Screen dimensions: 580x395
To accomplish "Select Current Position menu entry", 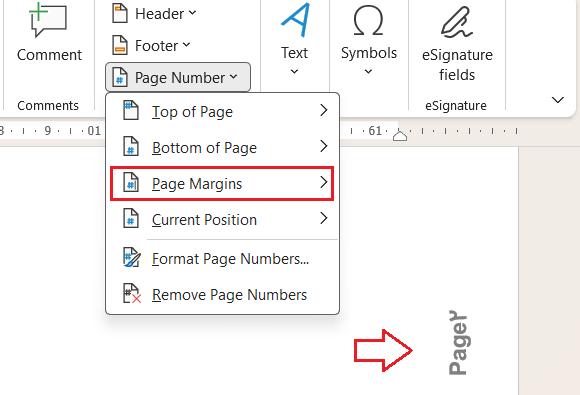I will 222,219.
